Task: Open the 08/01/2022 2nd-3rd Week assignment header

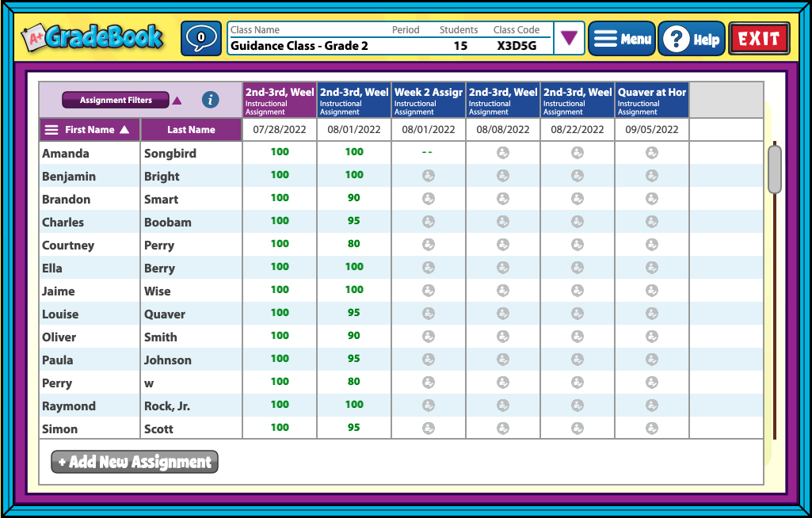Action: coord(354,100)
